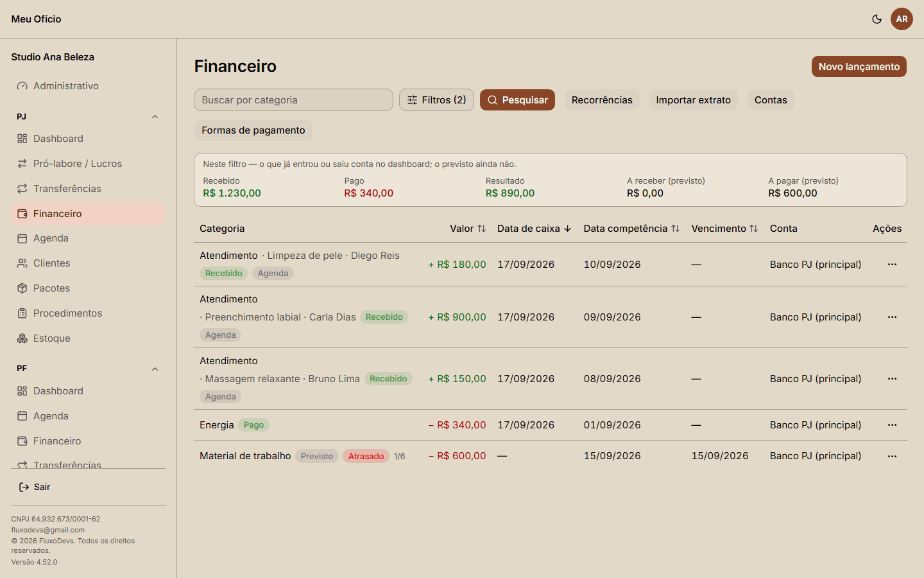Open the Clientes page
The height and width of the screenshot is (578, 924).
click(88, 263)
